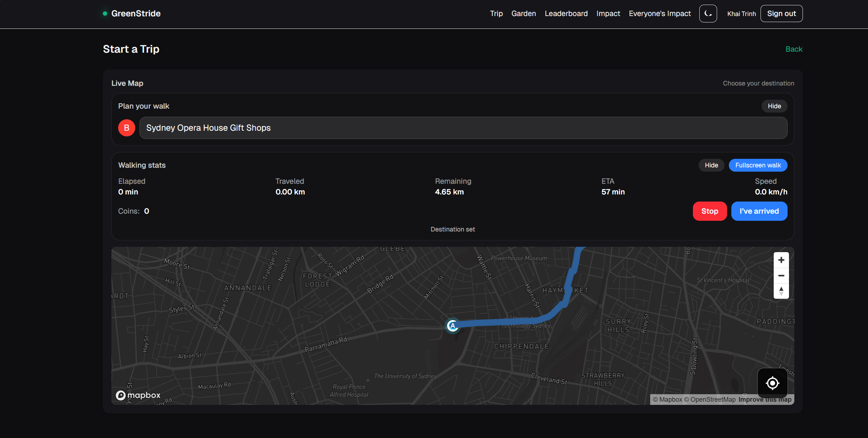868x438 pixels.
Task: Hide the Plan your walk panel
Action: coord(774,106)
